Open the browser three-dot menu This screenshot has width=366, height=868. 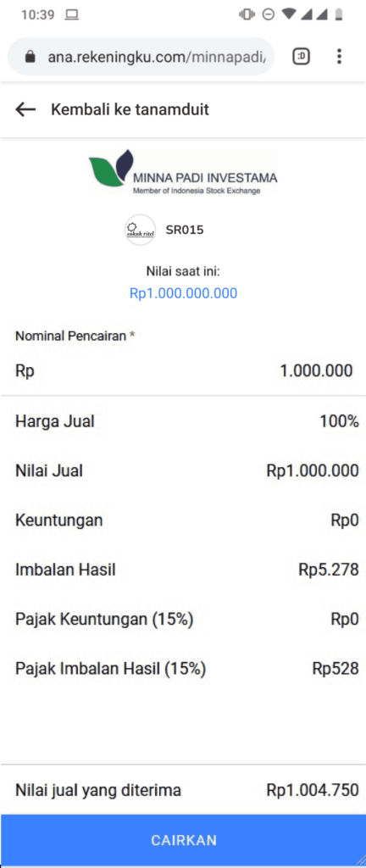click(339, 57)
